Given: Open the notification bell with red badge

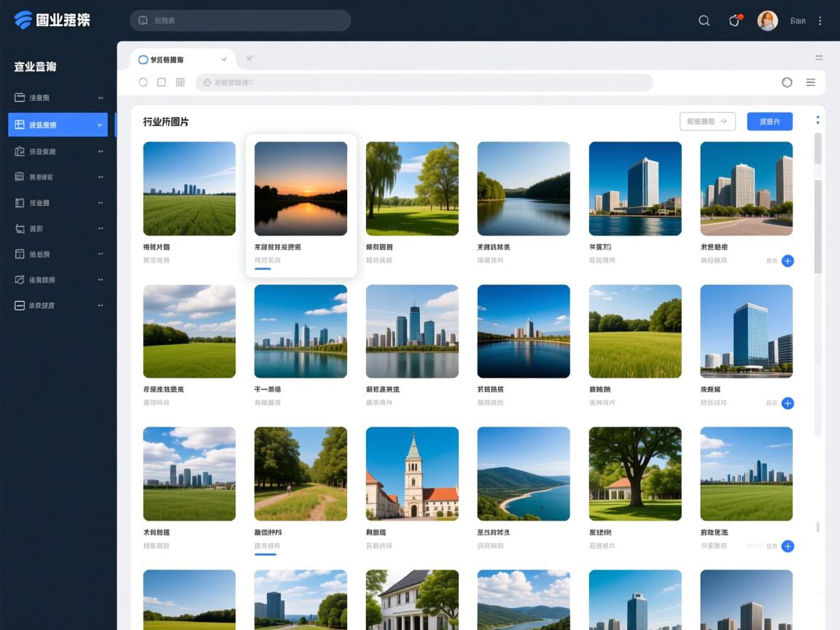Looking at the screenshot, I should 734,21.
